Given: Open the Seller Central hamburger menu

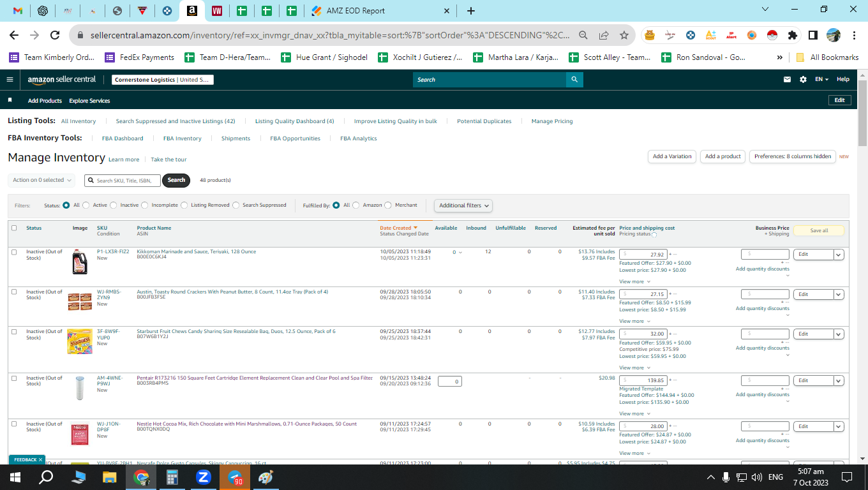Looking at the screenshot, I should pyautogui.click(x=10, y=80).
